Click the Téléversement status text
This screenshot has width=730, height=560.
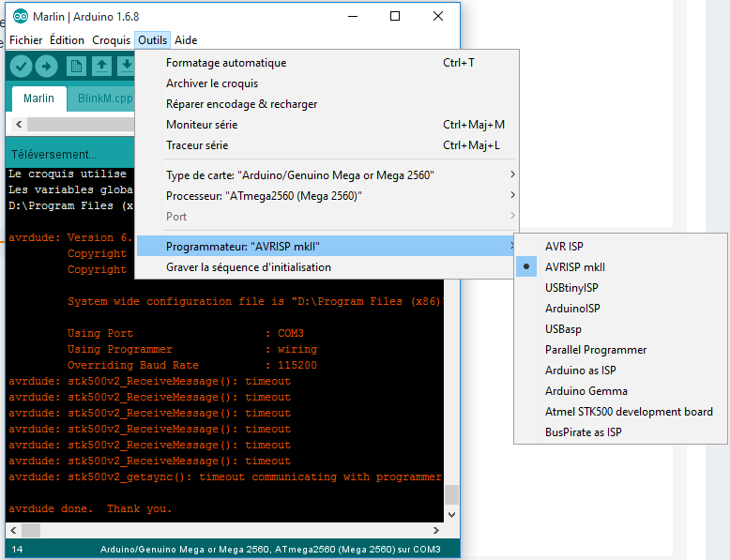tap(53, 155)
